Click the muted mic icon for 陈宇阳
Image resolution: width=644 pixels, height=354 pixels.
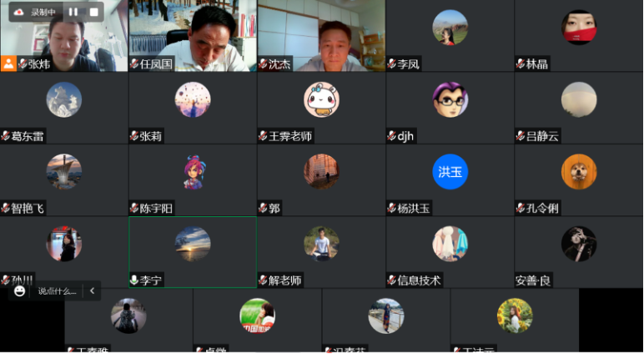134,209
